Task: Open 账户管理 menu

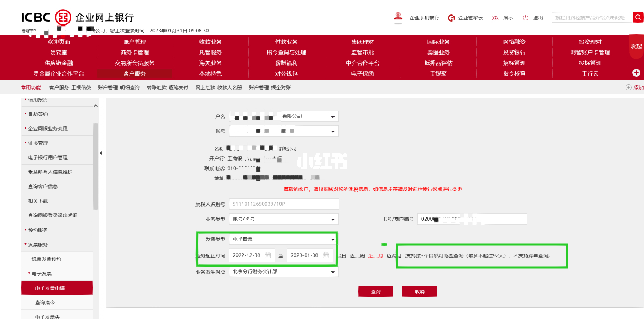Action: click(x=134, y=42)
